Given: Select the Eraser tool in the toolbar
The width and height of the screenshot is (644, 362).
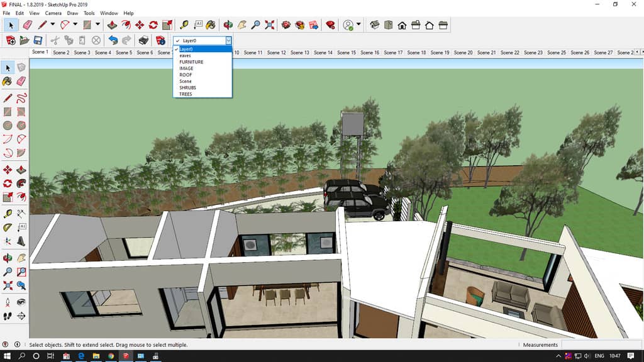Looking at the screenshot, I should [28, 25].
